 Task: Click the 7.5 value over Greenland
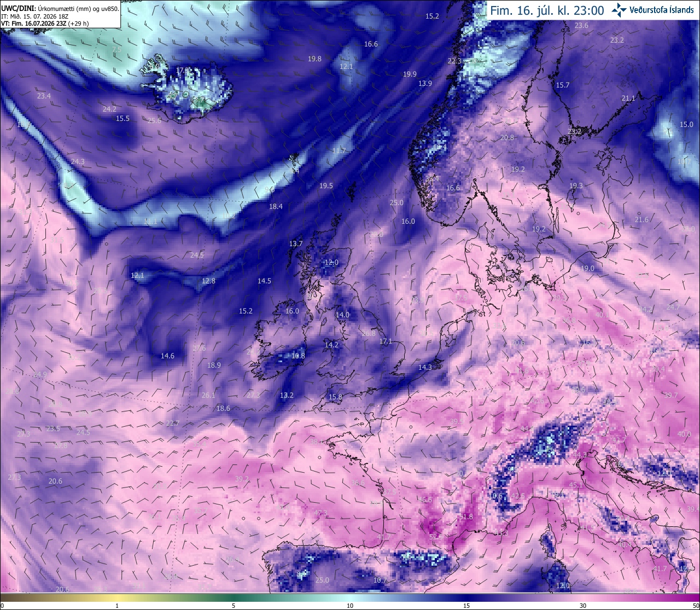tap(116, 49)
